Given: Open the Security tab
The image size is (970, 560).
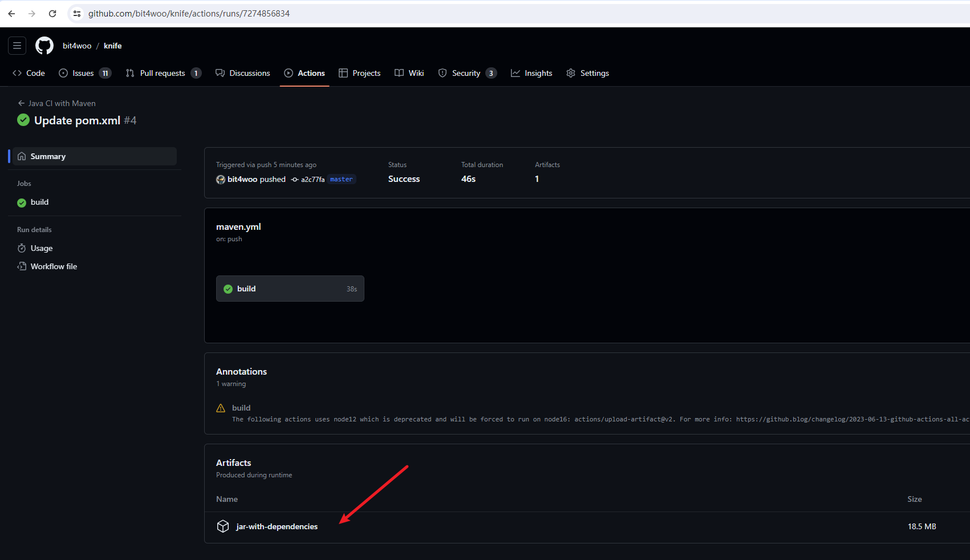Looking at the screenshot, I should click(468, 73).
